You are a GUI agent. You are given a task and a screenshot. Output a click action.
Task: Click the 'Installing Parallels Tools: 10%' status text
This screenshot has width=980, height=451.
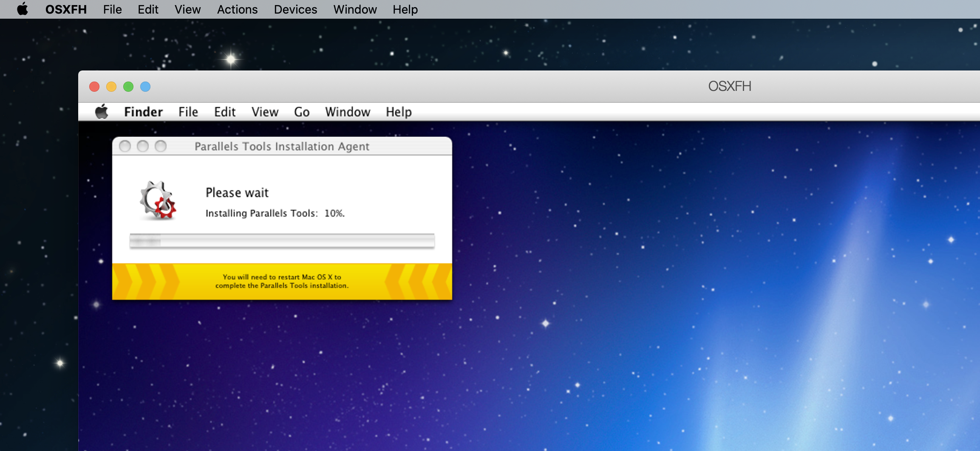(x=275, y=213)
